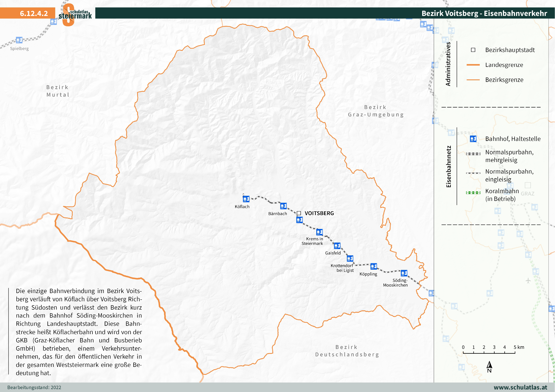The height and width of the screenshot is (392, 555).
Task: Click the Köflach train station icon
Action: click(x=246, y=199)
